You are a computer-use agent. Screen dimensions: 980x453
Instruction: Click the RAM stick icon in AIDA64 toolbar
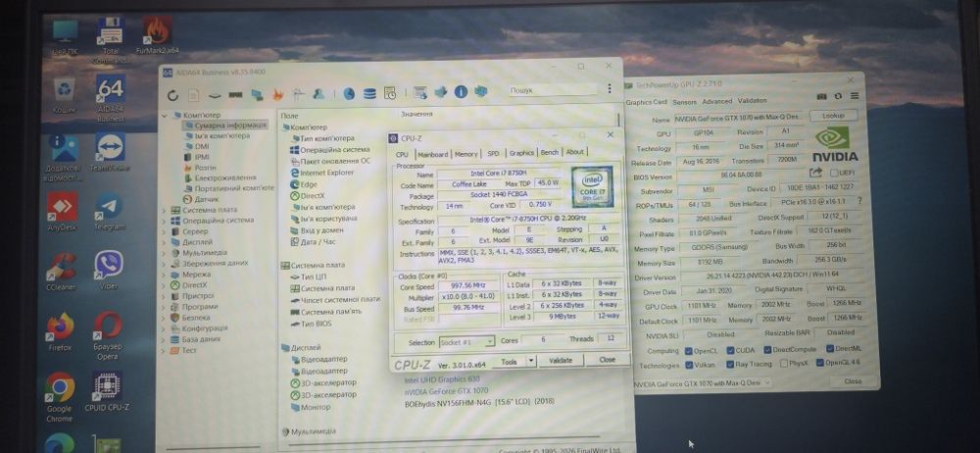(x=235, y=96)
